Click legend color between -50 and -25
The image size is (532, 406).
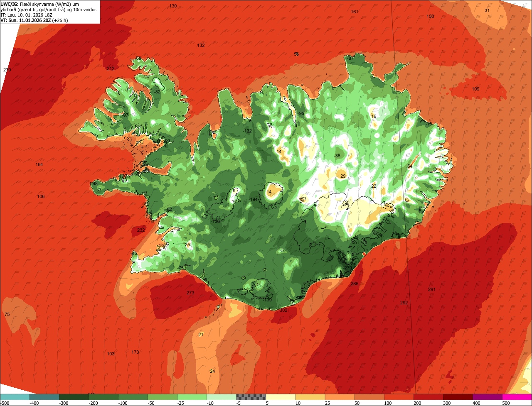(163, 397)
